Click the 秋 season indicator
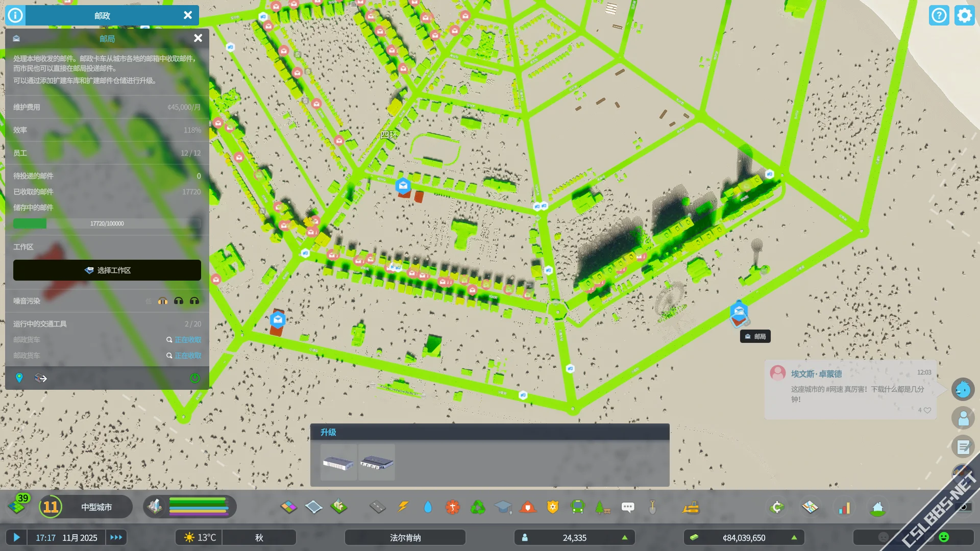The image size is (980, 551). point(259,538)
